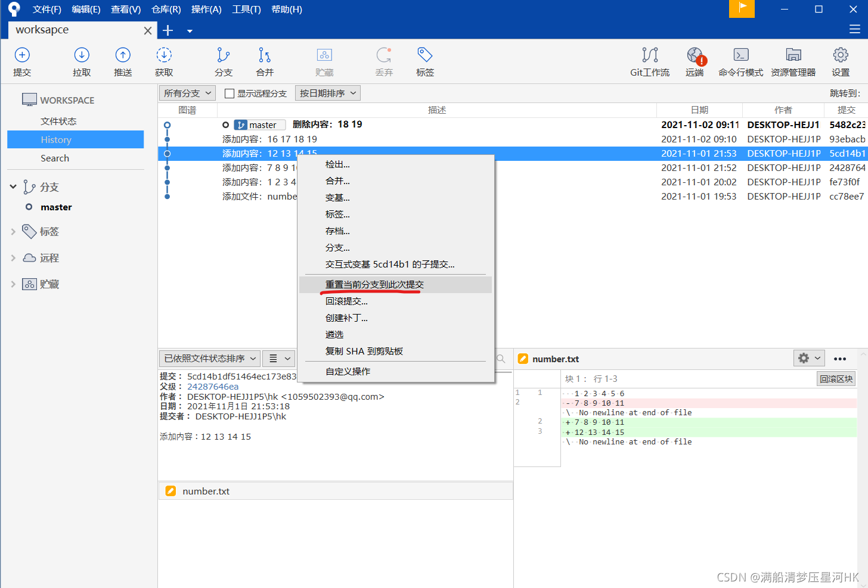Click the search magnifier icon in file panel
868x588 pixels.
point(501,359)
